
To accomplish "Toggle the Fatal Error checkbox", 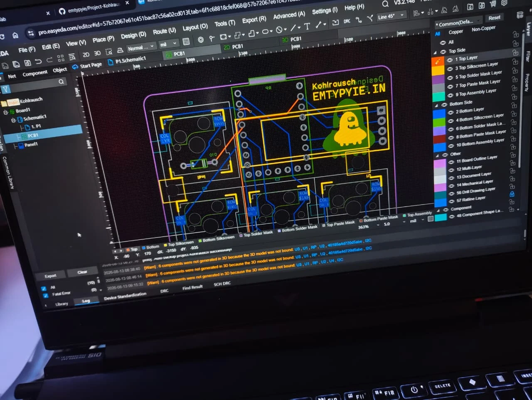I will pos(45,295).
